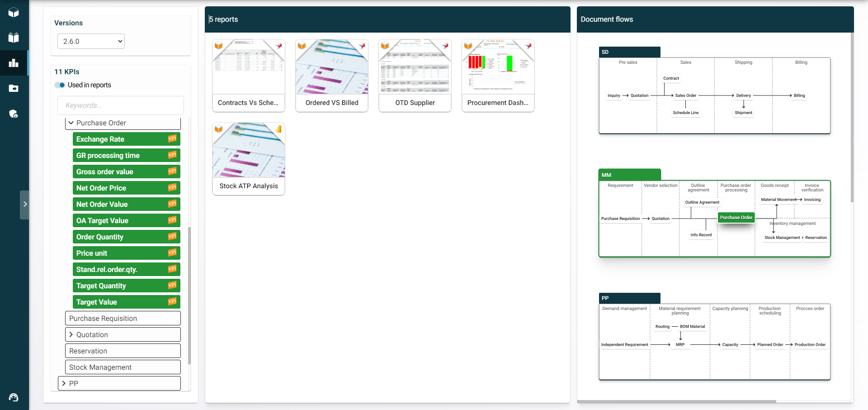Open the shield user sidebar icon
The image size is (868, 410).
click(x=14, y=114)
